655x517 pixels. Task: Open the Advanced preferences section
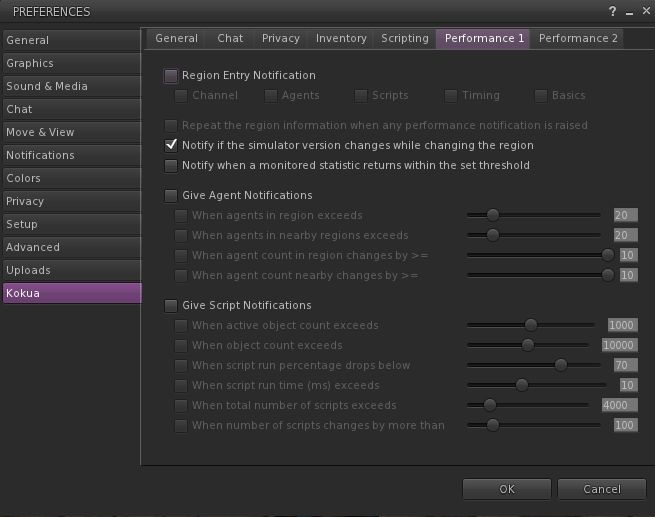click(71, 247)
